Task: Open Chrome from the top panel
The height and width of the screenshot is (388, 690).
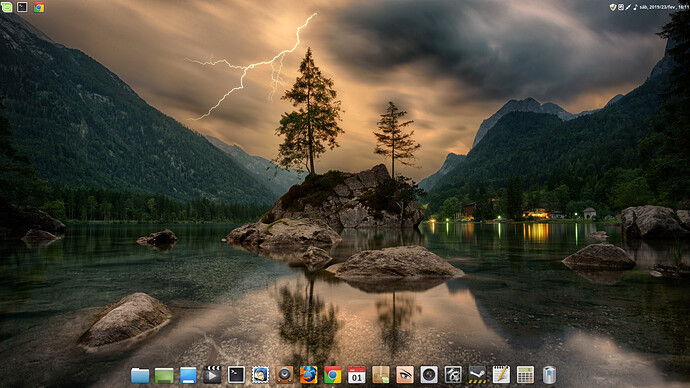Action: click(39, 7)
